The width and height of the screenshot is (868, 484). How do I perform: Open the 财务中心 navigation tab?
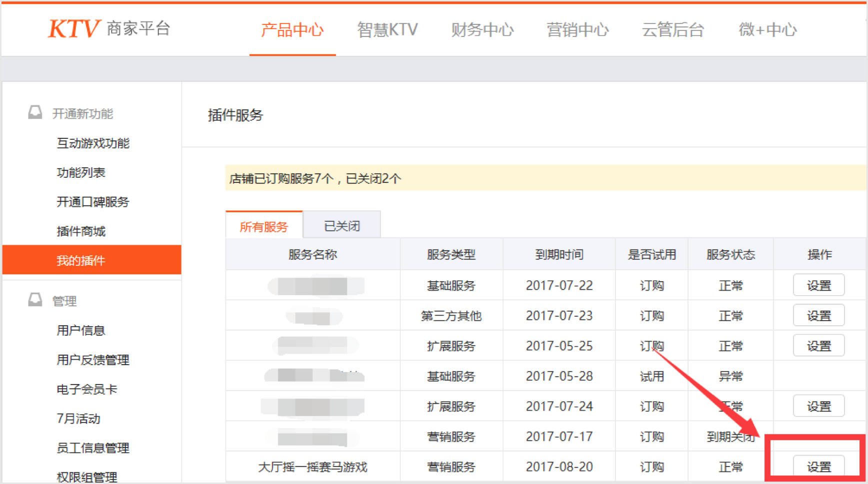click(482, 30)
